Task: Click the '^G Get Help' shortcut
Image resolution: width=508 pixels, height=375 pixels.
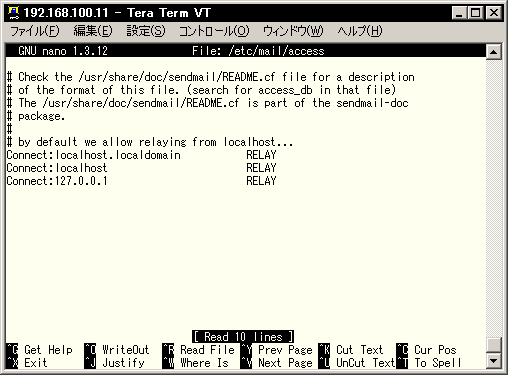Action: [40, 350]
